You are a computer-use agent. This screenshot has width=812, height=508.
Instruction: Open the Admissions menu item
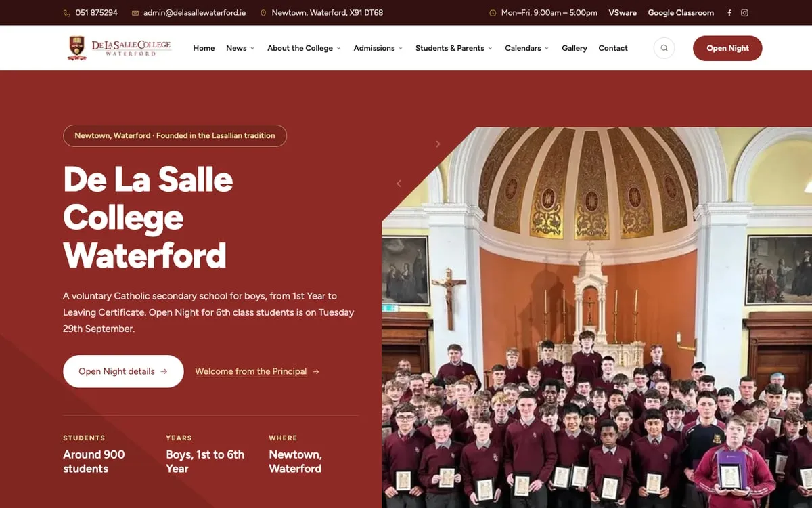click(374, 48)
